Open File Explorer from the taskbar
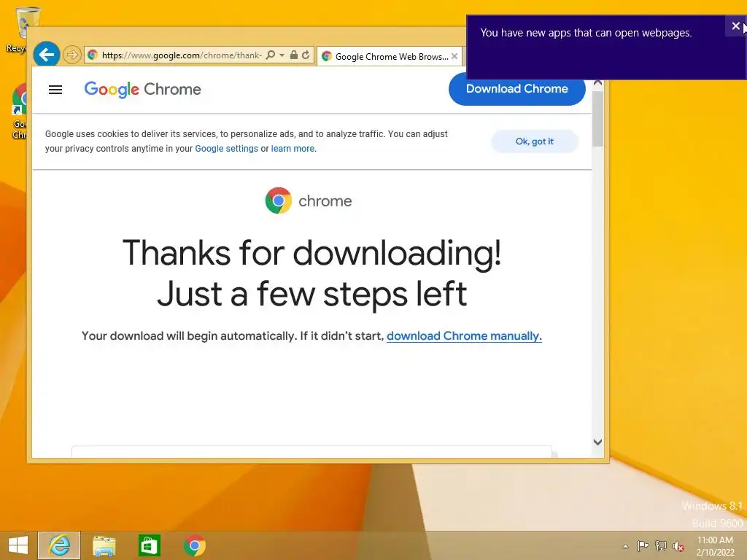 pyautogui.click(x=104, y=545)
